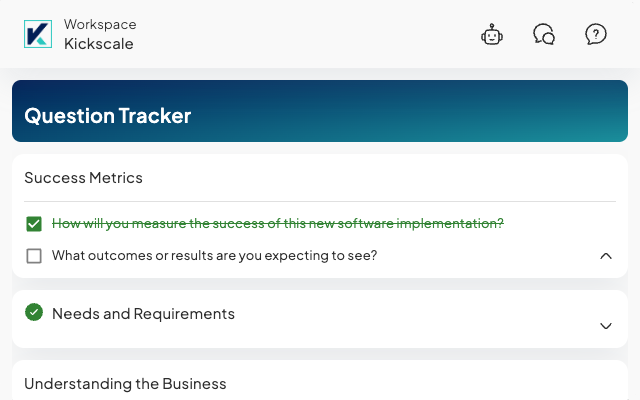Open the AI assistant robot icon
The width and height of the screenshot is (640, 400).
(x=492, y=35)
